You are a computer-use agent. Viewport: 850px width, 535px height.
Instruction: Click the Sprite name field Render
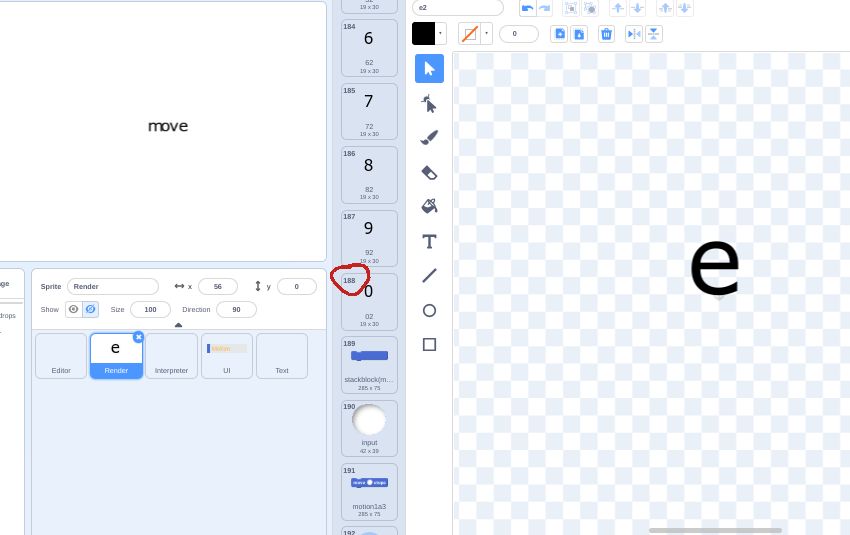point(113,286)
